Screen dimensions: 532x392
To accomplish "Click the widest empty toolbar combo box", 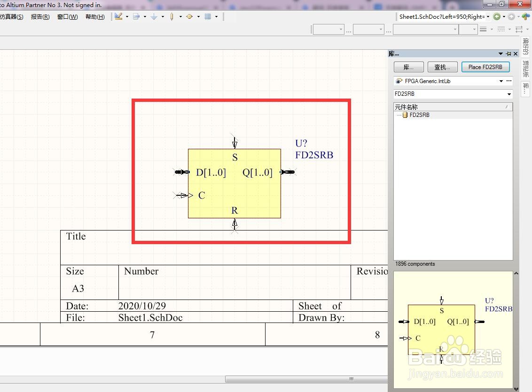I will pos(425,30).
